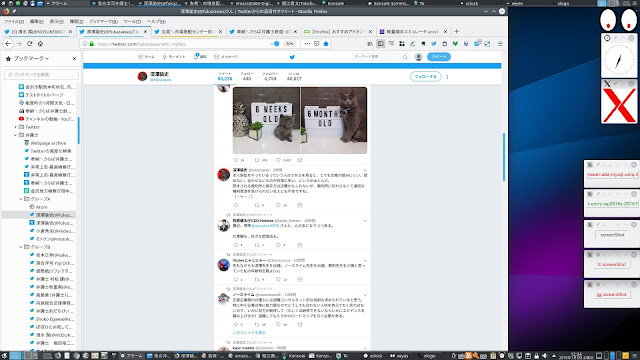The image size is (640, 360).
Task: Open the ファイル menu
Action: point(14,21)
